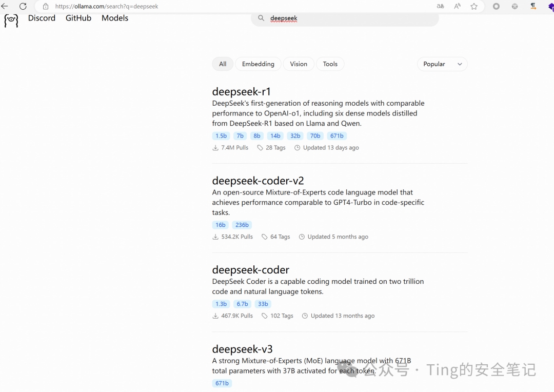The width and height of the screenshot is (554, 392).
Task: Select the Embedding filter tab
Action: click(x=258, y=64)
